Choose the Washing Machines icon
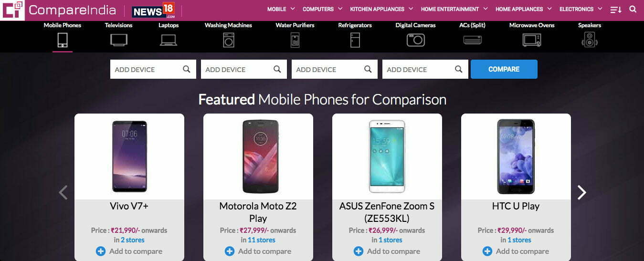The width and height of the screenshot is (644, 261). 229,40
